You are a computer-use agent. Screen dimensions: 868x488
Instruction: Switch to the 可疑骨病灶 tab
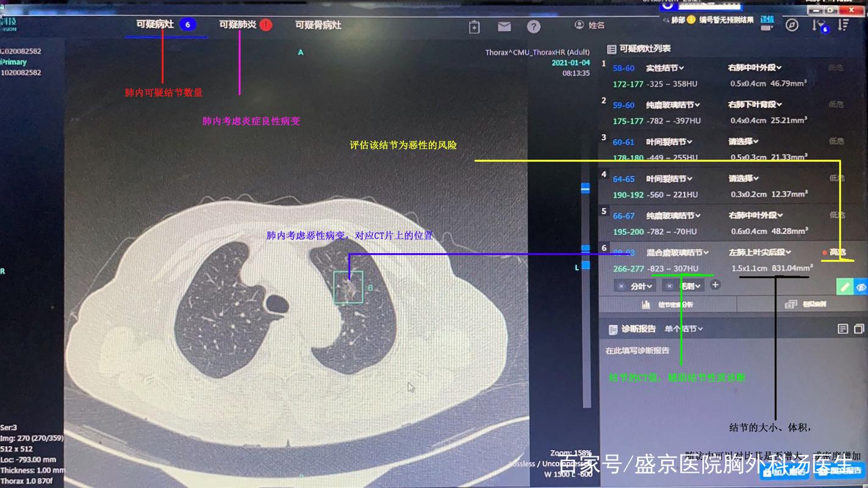click(x=318, y=25)
